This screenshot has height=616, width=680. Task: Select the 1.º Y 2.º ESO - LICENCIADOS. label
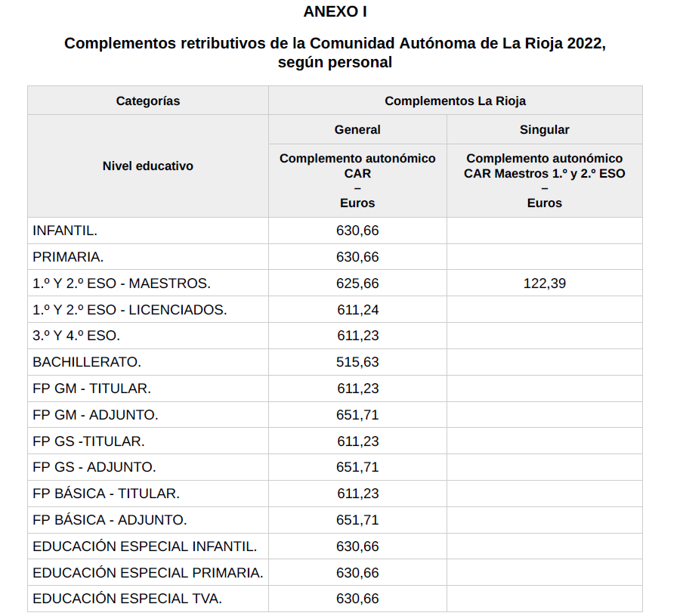click(x=130, y=310)
